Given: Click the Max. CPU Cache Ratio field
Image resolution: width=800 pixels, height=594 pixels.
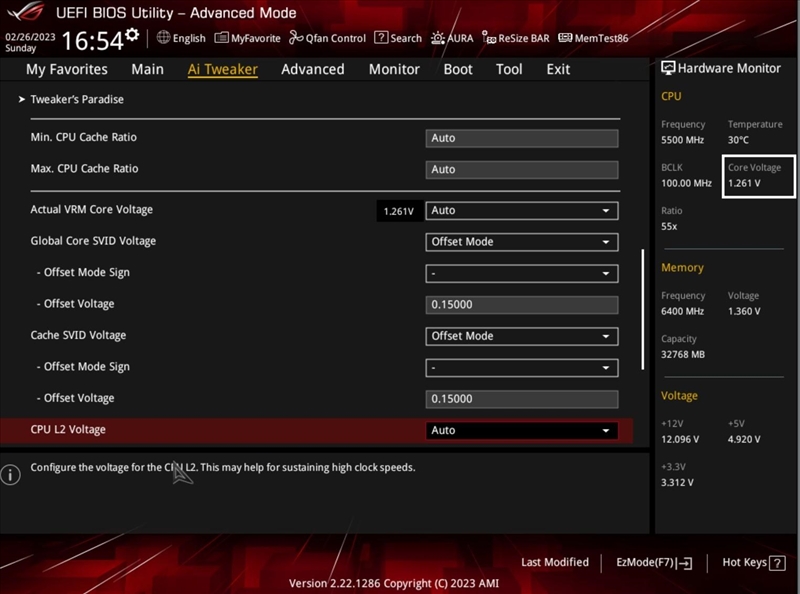Looking at the screenshot, I should [x=521, y=170].
